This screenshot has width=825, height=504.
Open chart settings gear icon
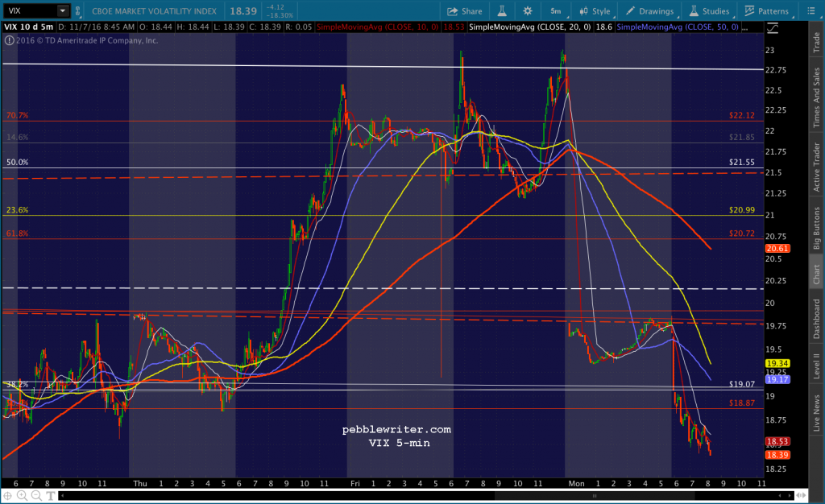[527, 11]
